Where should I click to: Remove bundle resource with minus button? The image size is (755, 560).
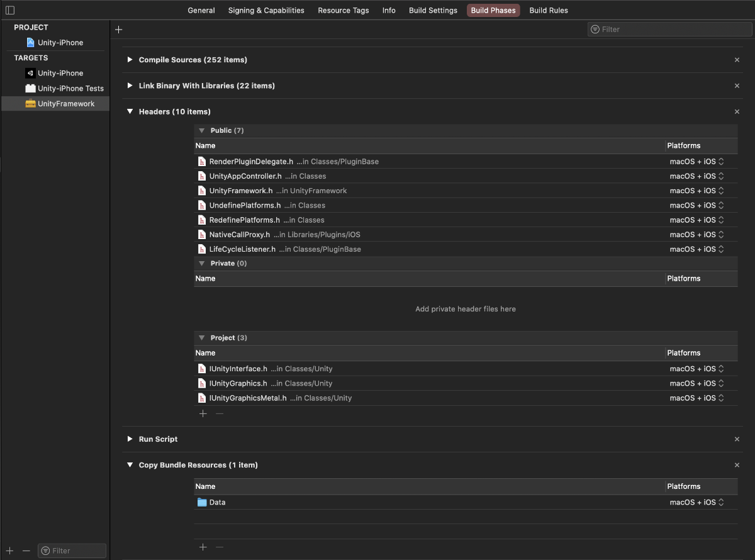coord(220,547)
